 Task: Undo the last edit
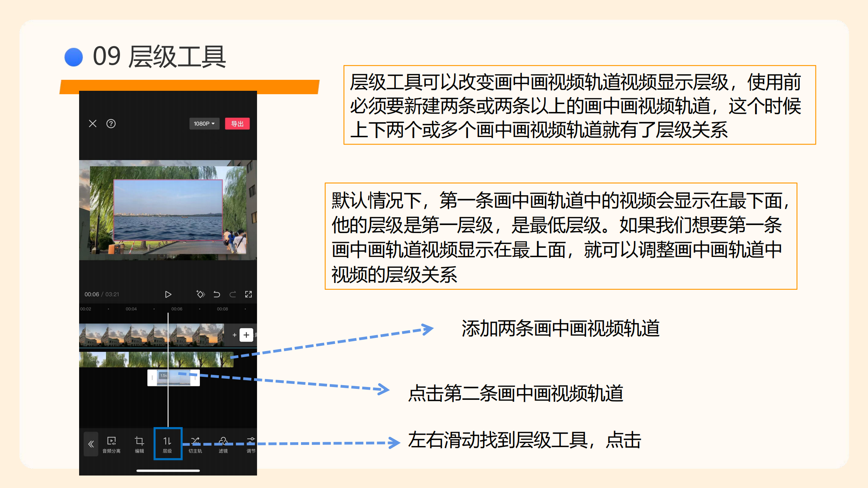217,294
